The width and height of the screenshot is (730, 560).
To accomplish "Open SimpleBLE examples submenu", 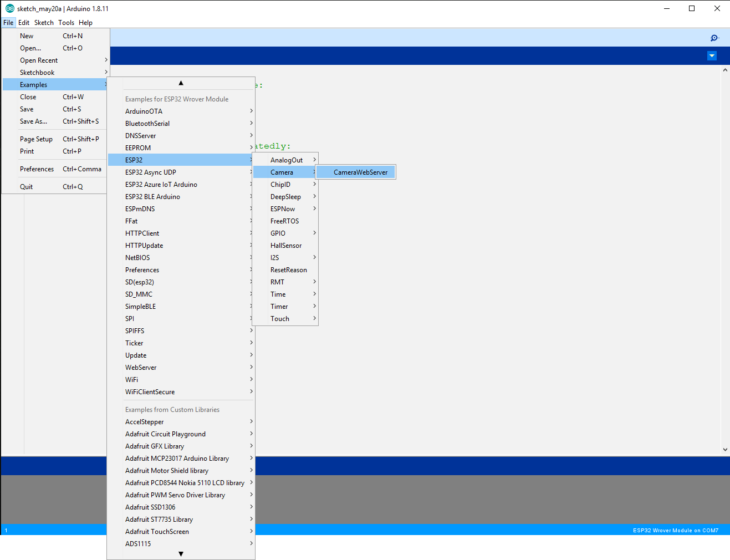I will (181, 307).
